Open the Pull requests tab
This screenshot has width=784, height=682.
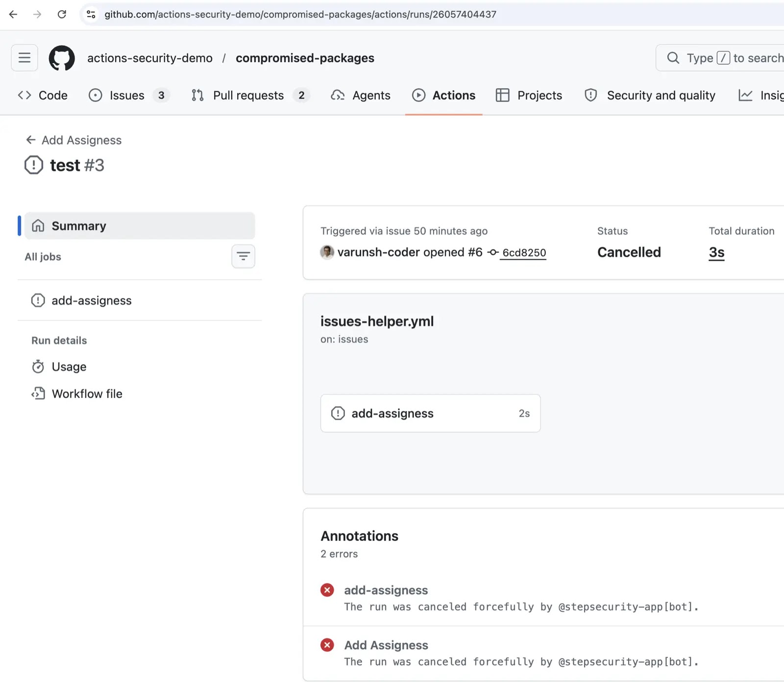point(250,95)
